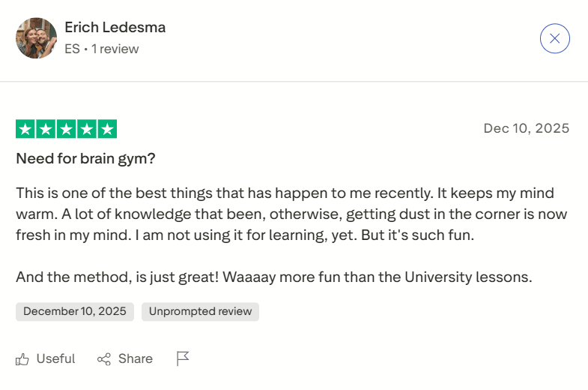Open the "Need for brain gym?" review title
588x390 pixels.
point(85,159)
